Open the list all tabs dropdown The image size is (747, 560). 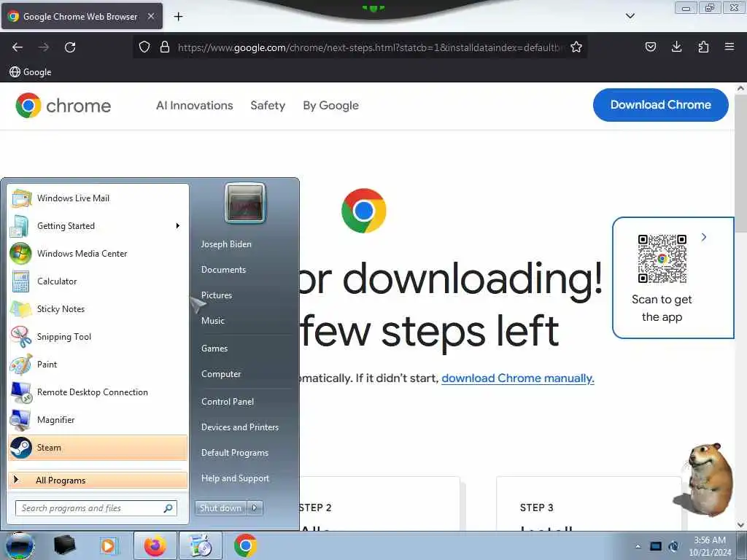tap(630, 16)
